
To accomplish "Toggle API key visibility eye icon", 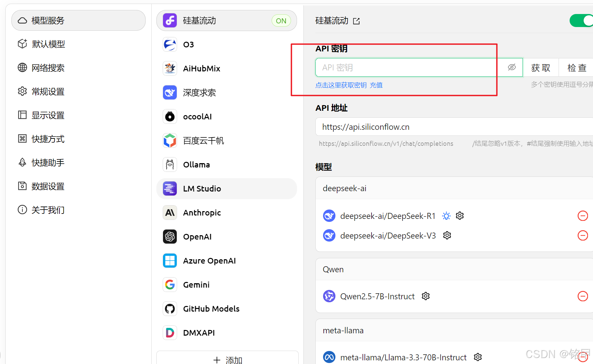I will [x=512, y=67].
